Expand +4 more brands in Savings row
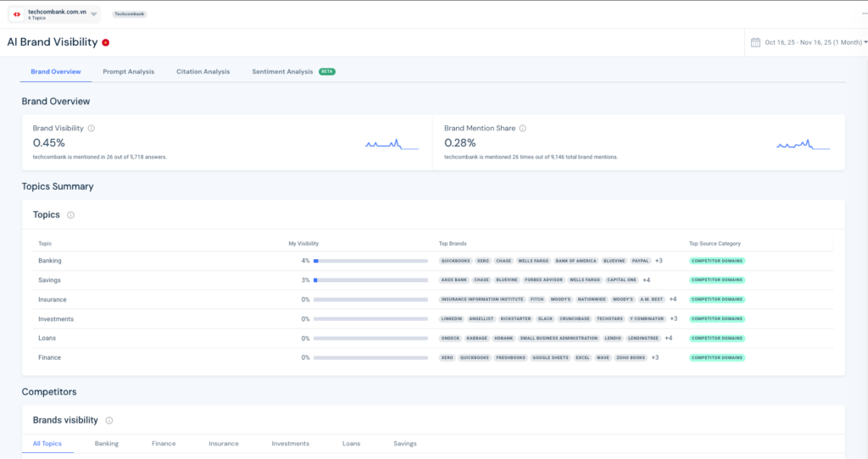 coord(646,280)
